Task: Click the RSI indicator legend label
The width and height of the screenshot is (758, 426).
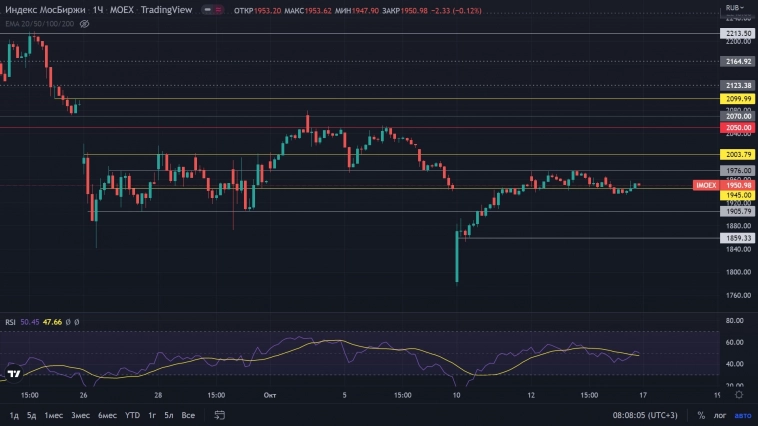Action: pos(10,322)
